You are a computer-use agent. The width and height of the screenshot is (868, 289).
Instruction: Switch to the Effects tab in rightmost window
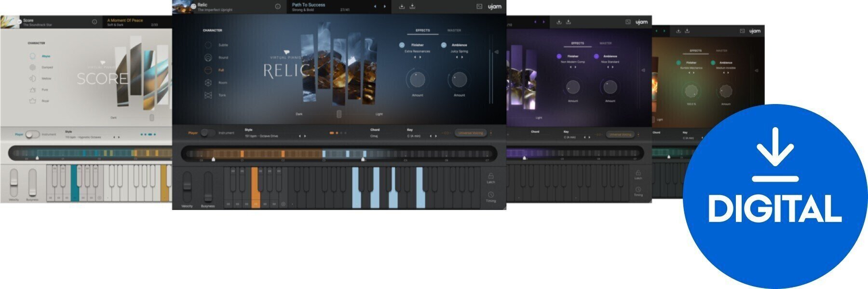pos(695,51)
